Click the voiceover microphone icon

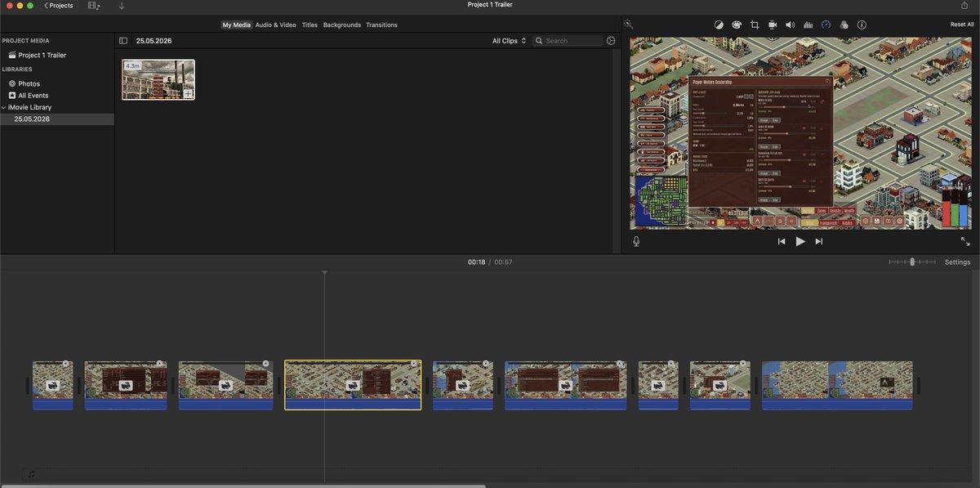(x=636, y=241)
